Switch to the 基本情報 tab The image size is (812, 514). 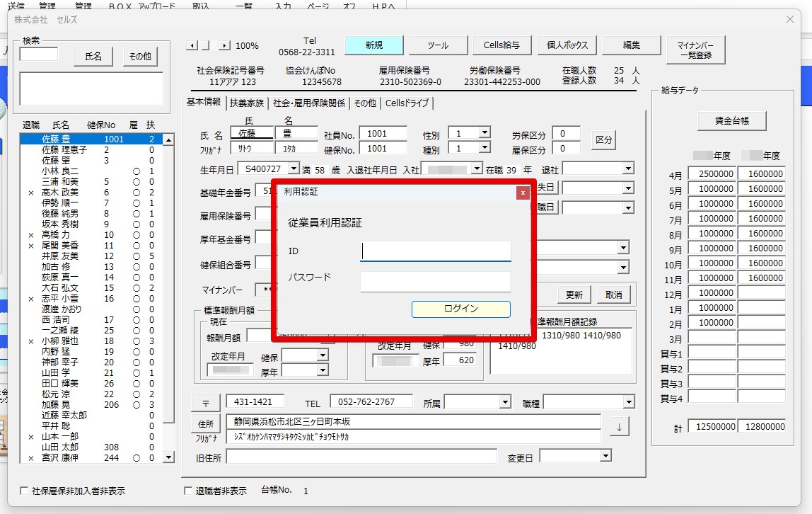click(204, 102)
